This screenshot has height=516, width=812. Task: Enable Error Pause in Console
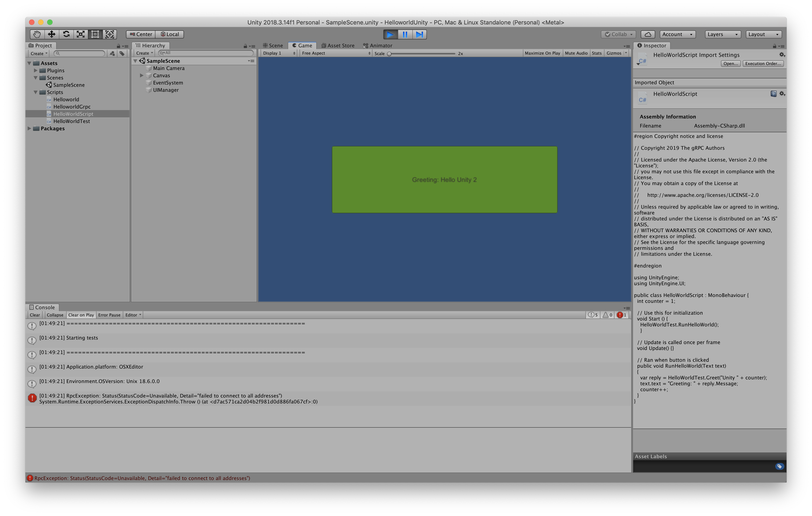tap(109, 315)
